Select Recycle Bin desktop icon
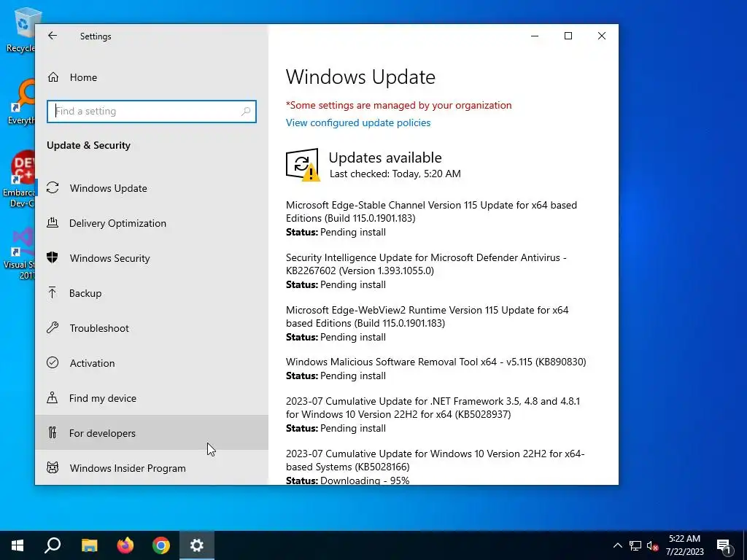Image resolution: width=747 pixels, height=560 pixels. (x=20, y=31)
